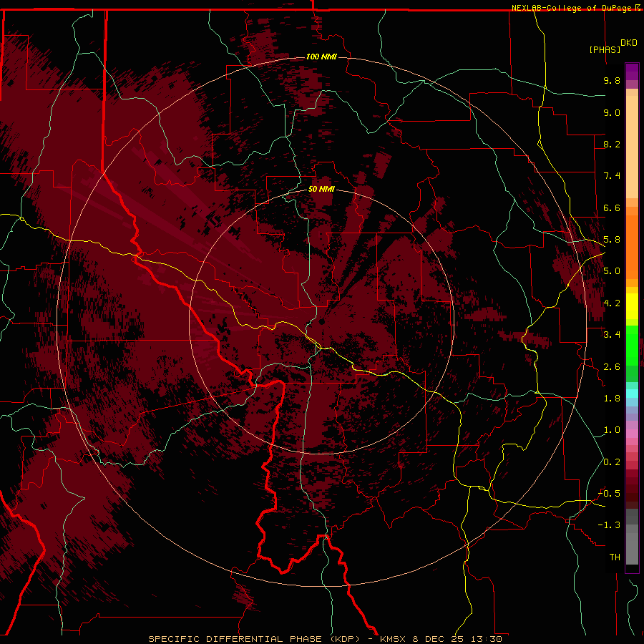This screenshot has width=644, height=644.
Task: Click the 4.2 value on the color scale
Action: pos(612,303)
